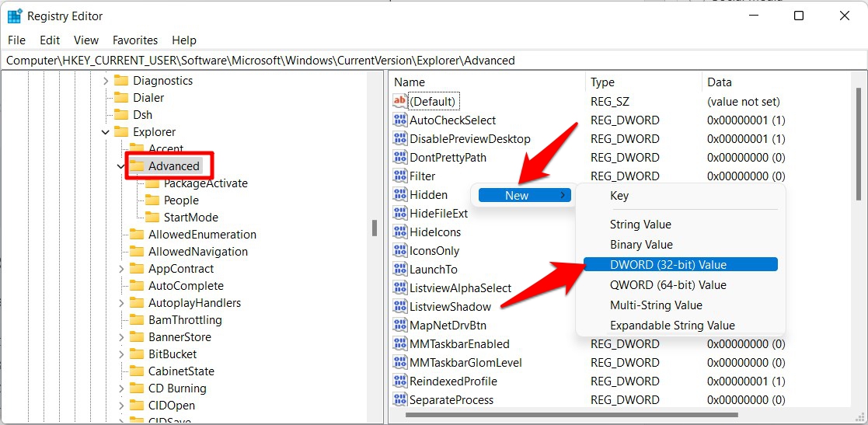Select the Diagnostics folder icon

[x=121, y=81]
